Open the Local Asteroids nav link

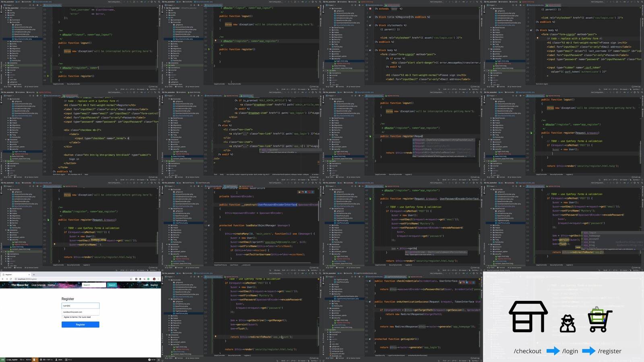[x=39, y=285]
